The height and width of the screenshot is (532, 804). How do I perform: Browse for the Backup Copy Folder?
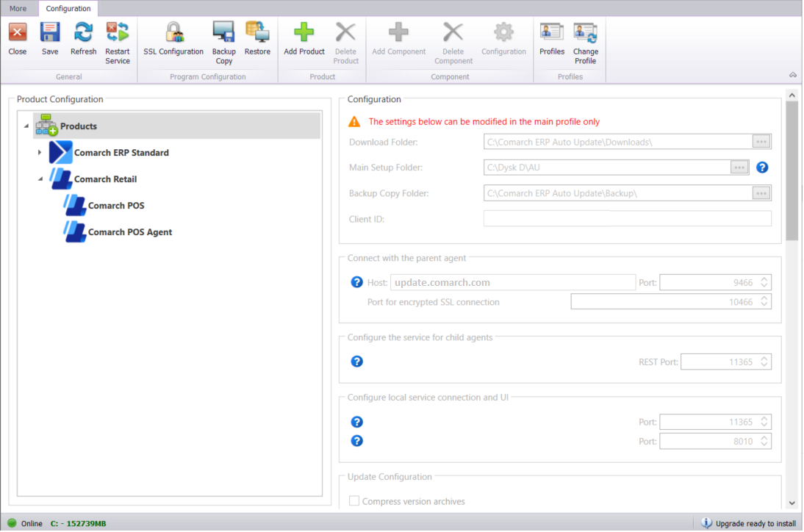[x=761, y=193]
